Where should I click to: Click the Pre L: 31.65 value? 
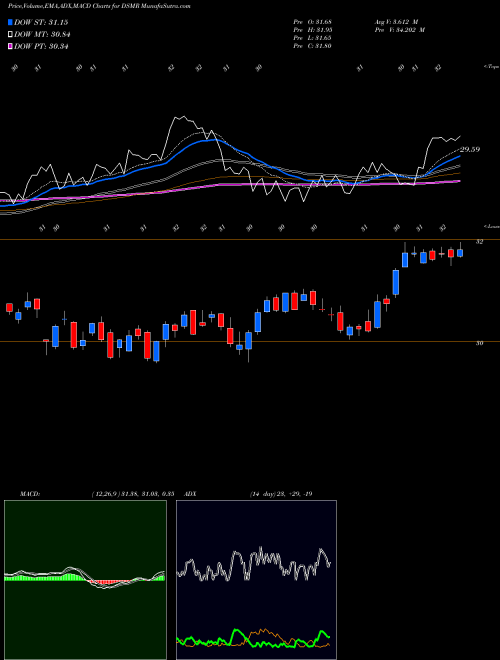[312, 38]
